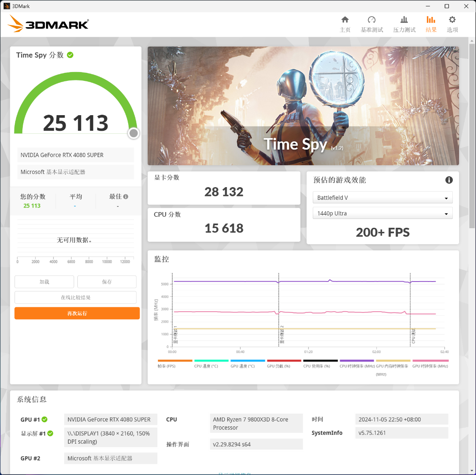Click the orange 再次运行 button
Screen dimensions: 476x475
(77, 313)
